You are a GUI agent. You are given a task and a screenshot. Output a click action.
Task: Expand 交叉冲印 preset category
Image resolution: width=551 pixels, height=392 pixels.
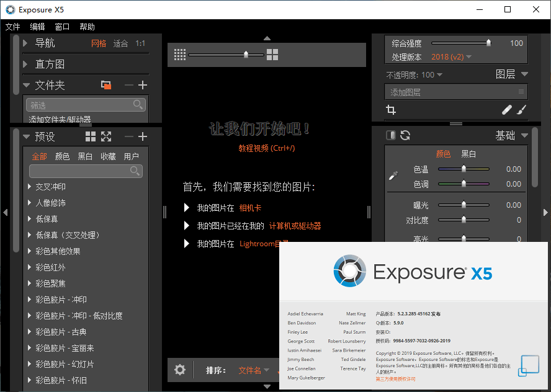tap(30, 187)
